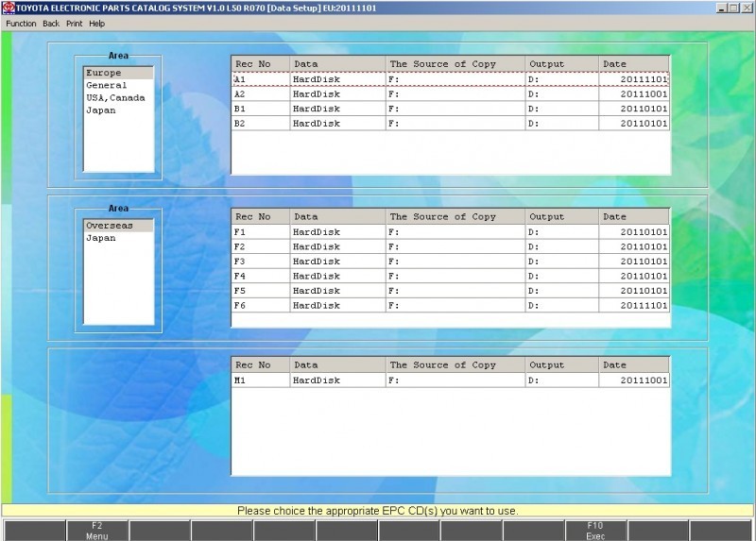Click source F: cell in row A2

pos(455,93)
